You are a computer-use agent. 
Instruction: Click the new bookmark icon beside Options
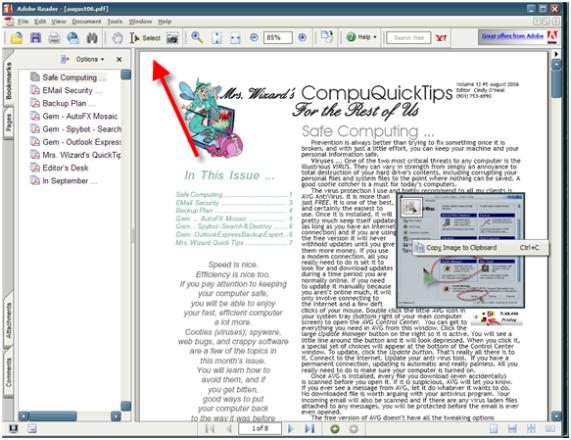[65, 59]
